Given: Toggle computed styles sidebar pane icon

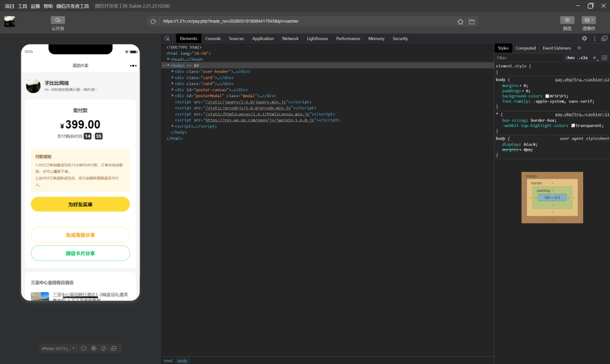Looking at the screenshot, I should click(604, 58).
